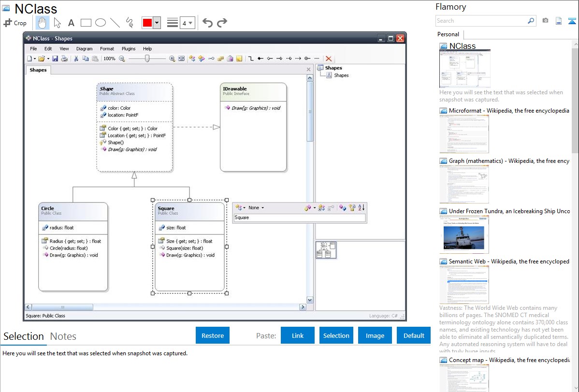Undo the last annotation

pyautogui.click(x=207, y=23)
